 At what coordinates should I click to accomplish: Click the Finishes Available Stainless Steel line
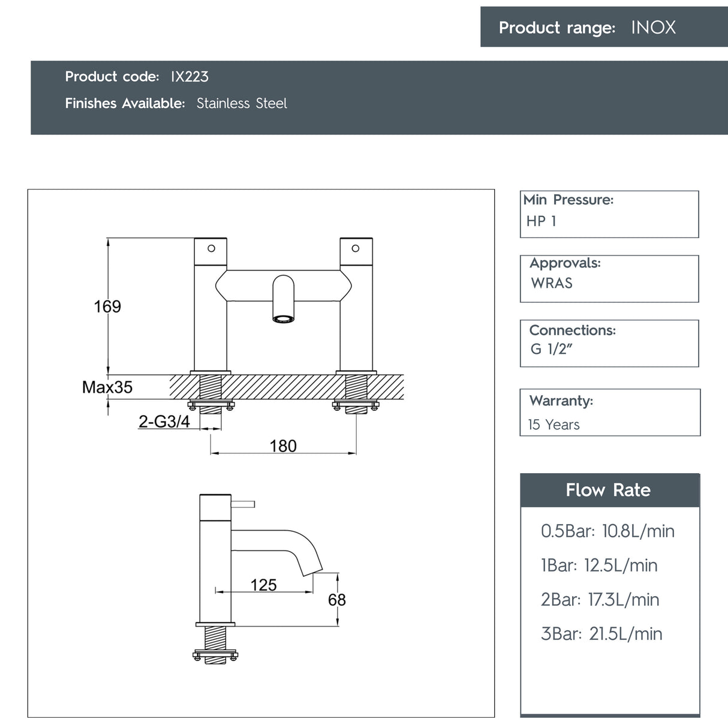click(176, 103)
